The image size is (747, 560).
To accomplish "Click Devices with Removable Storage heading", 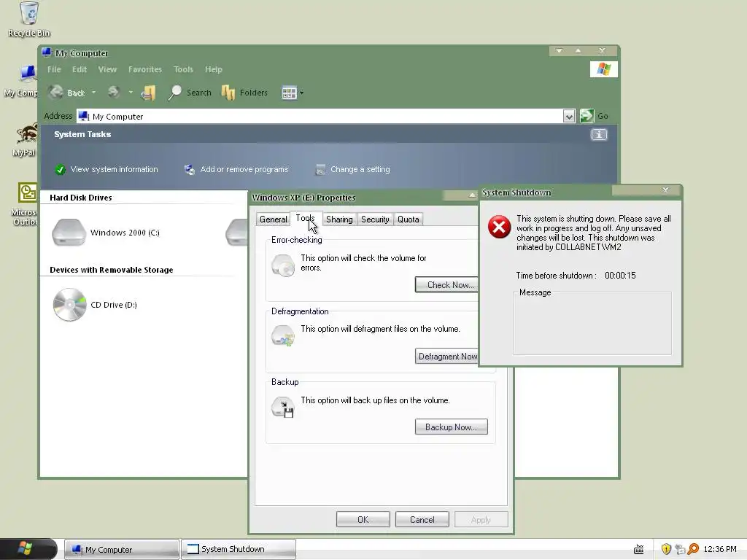I will tap(111, 270).
